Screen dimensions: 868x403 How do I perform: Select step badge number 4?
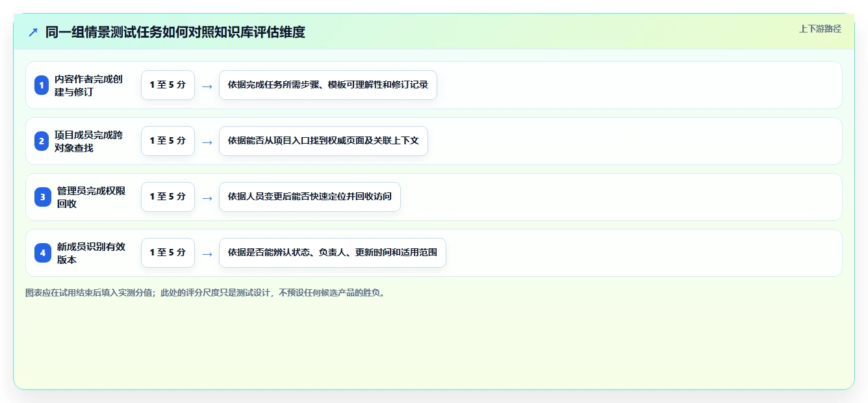(x=43, y=253)
